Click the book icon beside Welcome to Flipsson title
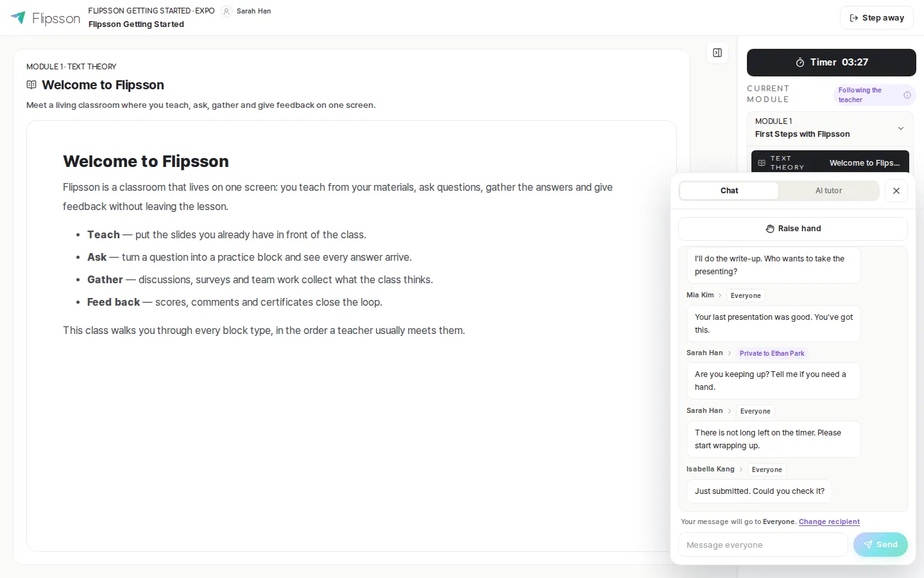The height and width of the screenshot is (578, 924). tap(31, 85)
